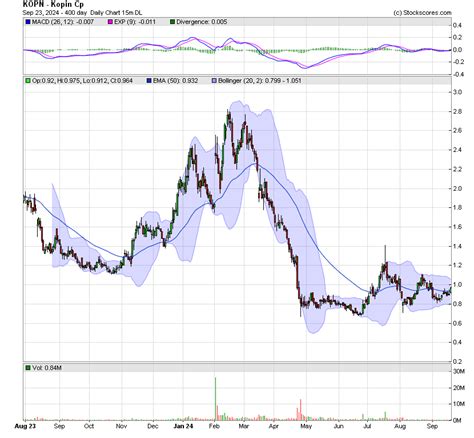Click the 'Feb' date axis label
Screen dimensions: 474x438
coord(215,426)
